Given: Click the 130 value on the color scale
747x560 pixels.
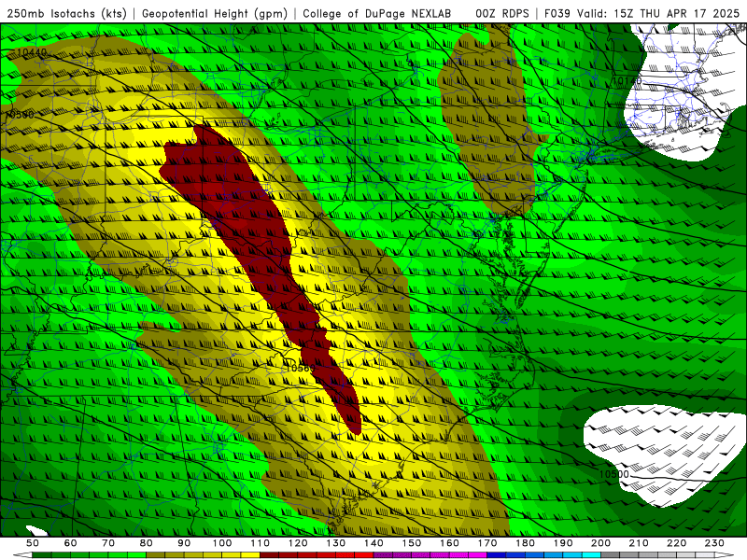Looking at the screenshot, I should (x=336, y=543).
